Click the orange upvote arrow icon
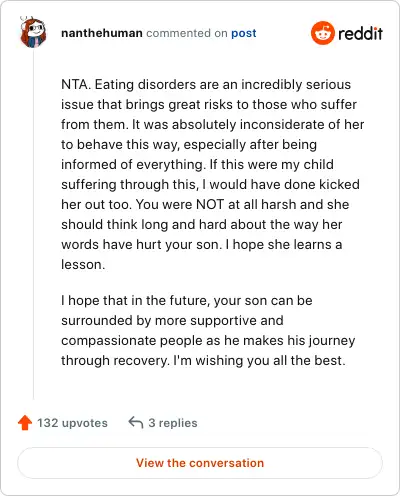Screen dimensions: 400x496 pyautogui.click(x=25, y=423)
